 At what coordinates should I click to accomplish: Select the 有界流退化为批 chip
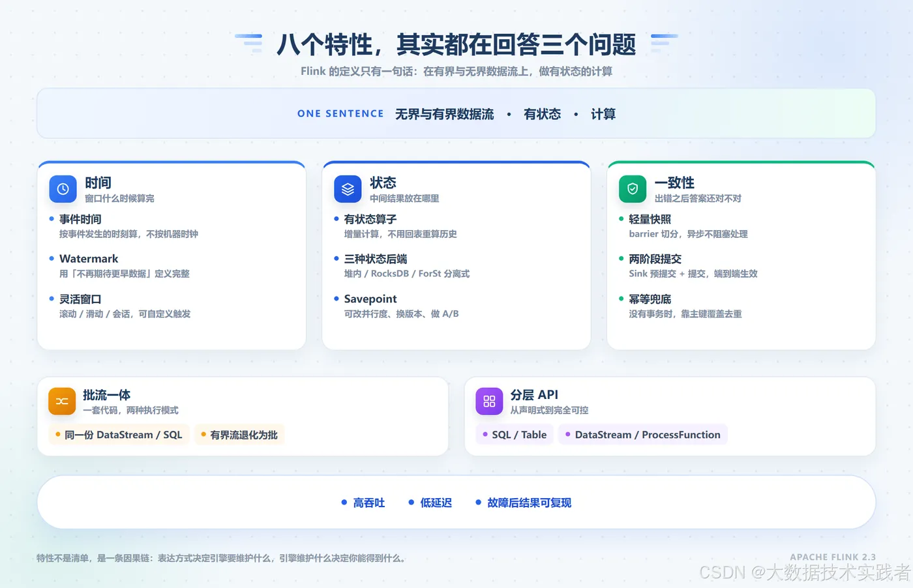[x=239, y=435]
